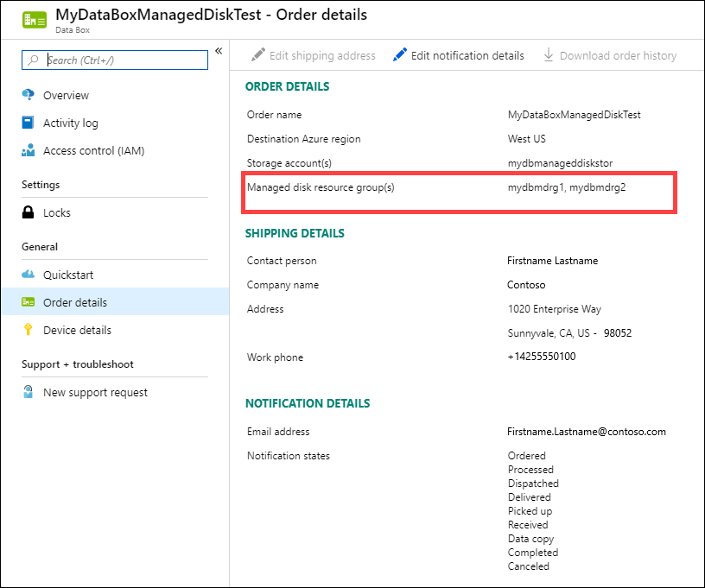Viewport: 705px width, 588px height.
Task: Click the Locks icon under Settings
Action: click(x=28, y=212)
